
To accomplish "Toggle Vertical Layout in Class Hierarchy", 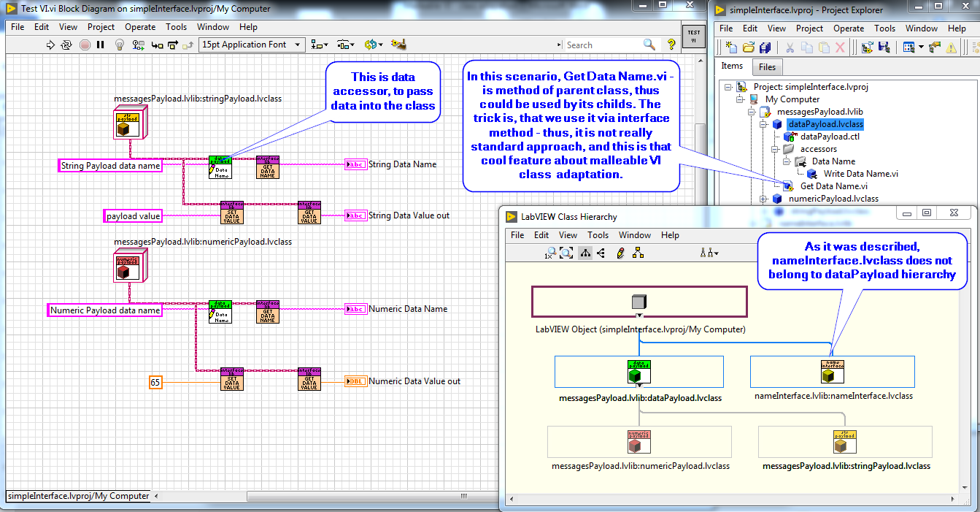I will pos(586,253).
